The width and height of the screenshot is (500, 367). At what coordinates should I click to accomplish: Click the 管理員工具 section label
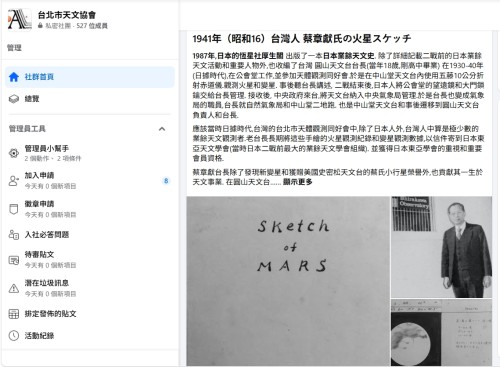27,129
